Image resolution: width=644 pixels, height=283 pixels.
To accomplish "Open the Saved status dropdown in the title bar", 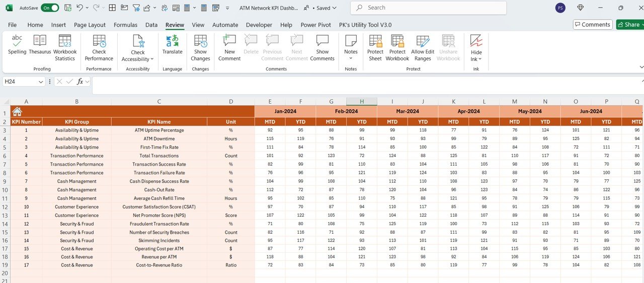I will tap(335, 8).
